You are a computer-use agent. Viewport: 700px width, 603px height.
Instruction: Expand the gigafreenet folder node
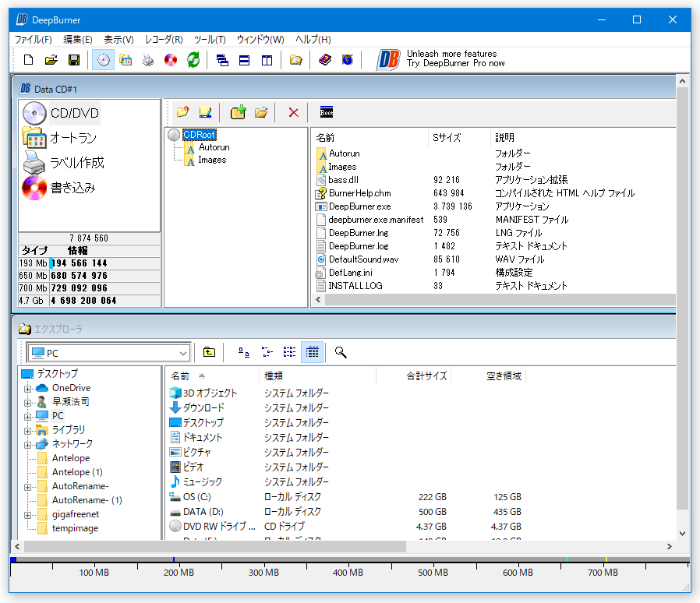pyautogui.click(x=28, y=515)
